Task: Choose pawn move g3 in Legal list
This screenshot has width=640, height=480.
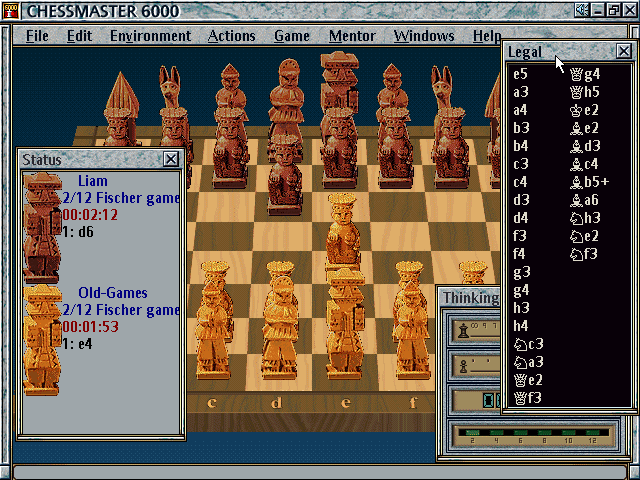Action: click(521, 273)
